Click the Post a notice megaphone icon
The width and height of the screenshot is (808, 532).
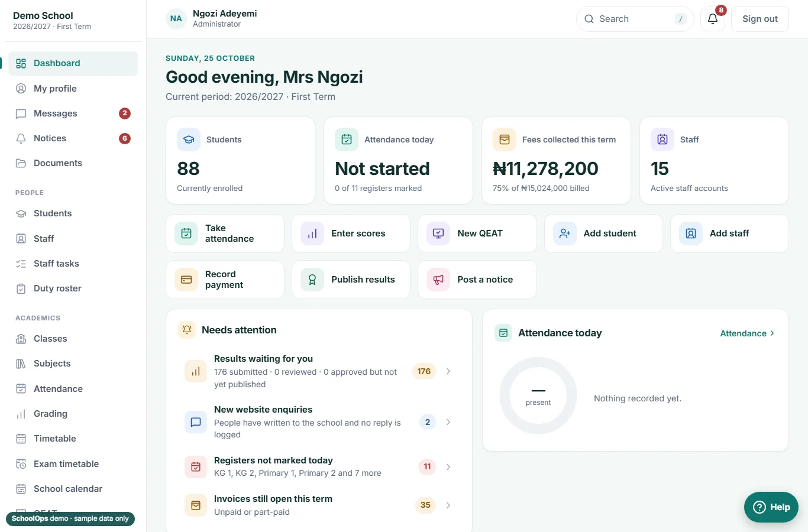coord(438,280)
